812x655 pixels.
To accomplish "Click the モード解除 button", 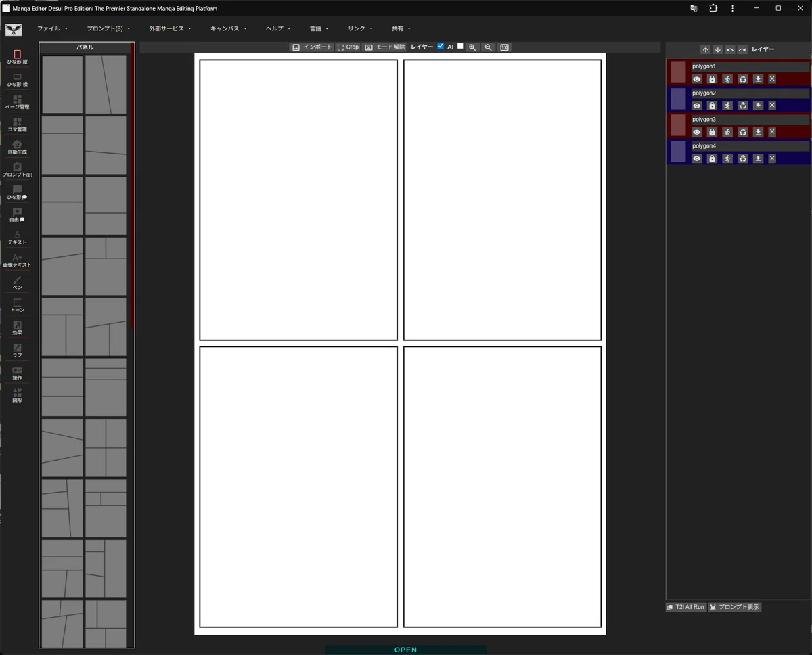I will (384, 47).
